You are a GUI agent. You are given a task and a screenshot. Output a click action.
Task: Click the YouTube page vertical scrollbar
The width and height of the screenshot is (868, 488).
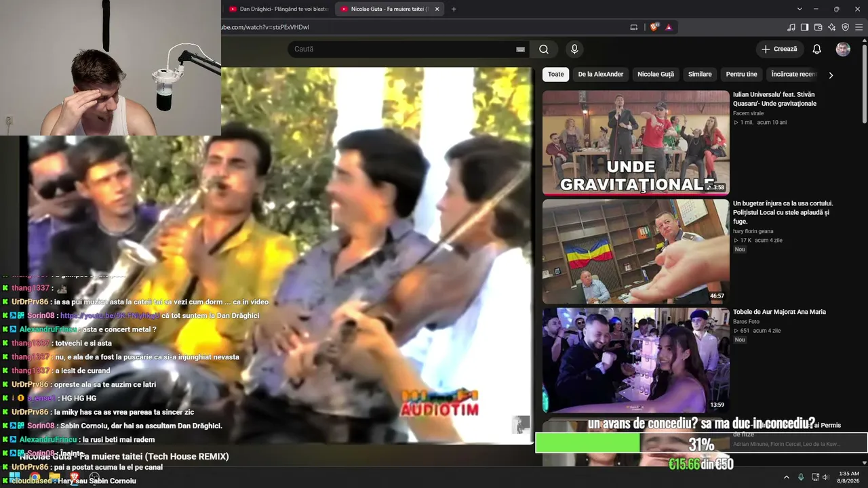coord(865,85)
